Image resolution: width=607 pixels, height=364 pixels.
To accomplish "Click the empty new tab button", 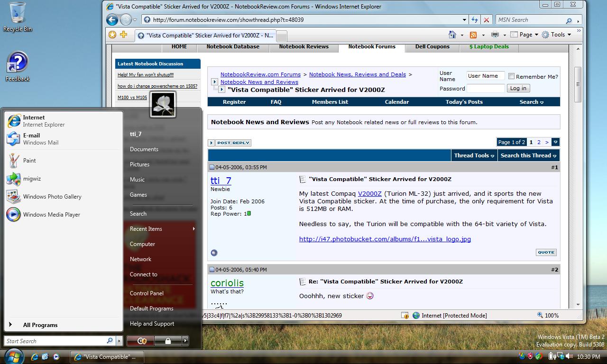I will coord(281,36).
